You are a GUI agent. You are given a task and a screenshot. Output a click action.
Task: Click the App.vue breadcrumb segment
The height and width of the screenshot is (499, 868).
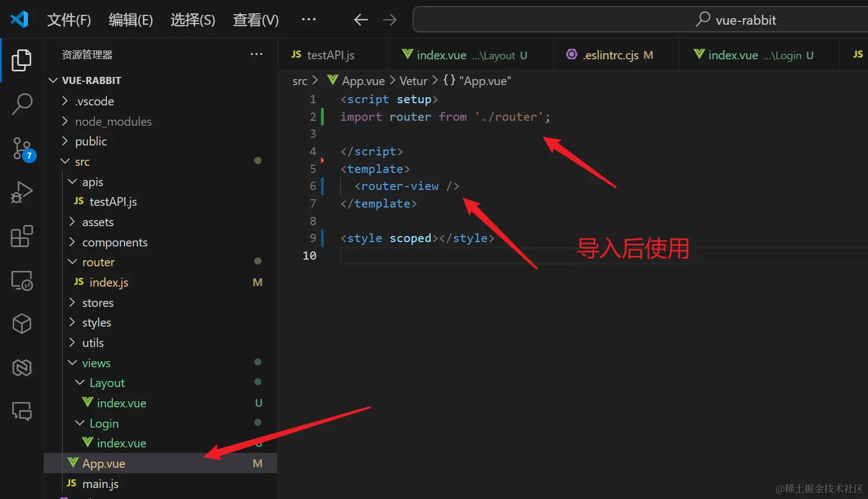point(356,81)
